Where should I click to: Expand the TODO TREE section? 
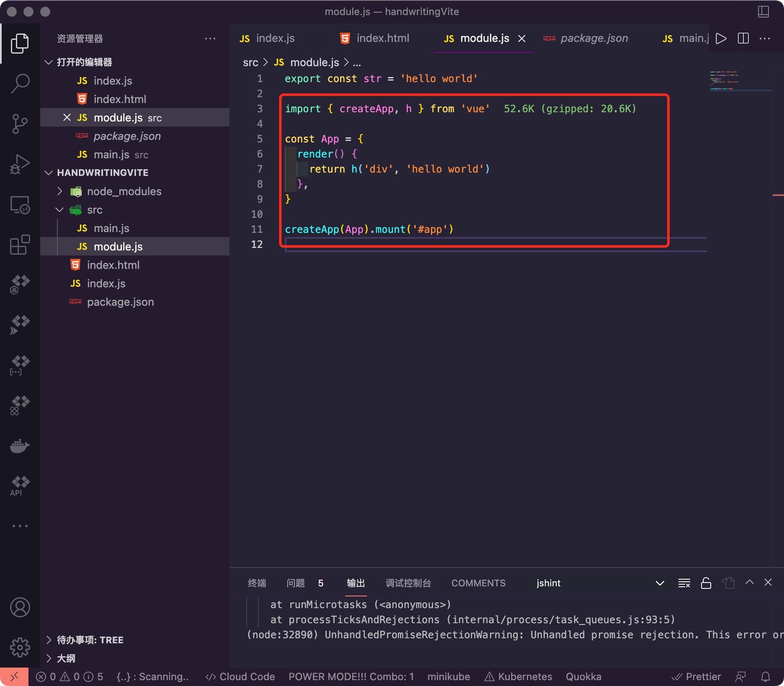(x=49, y=640)
